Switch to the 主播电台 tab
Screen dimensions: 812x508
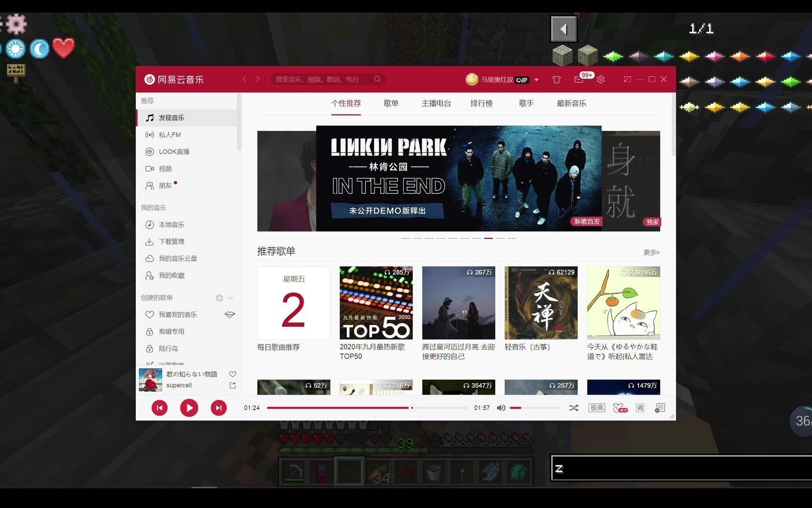436,103
